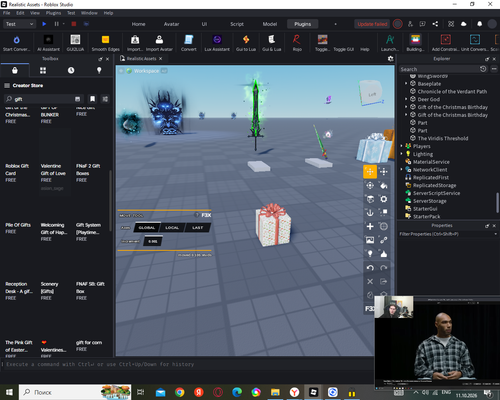Open the Toolbox Recent clock tab
Image resolution: width=500 pixels, height=400 pixels.
(71, 70)
